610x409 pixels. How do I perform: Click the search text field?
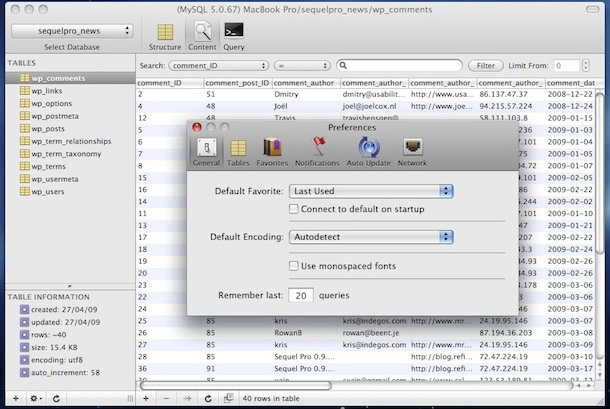pyautogui.click(x=400, y=65)
